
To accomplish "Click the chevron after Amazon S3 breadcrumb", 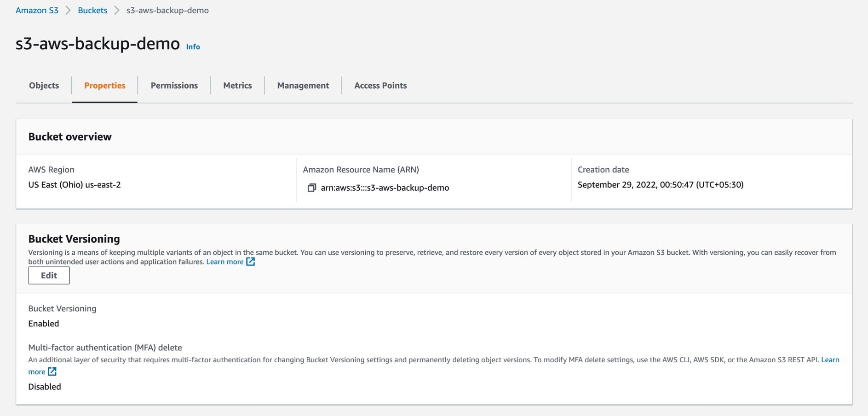I will (68, 10).
